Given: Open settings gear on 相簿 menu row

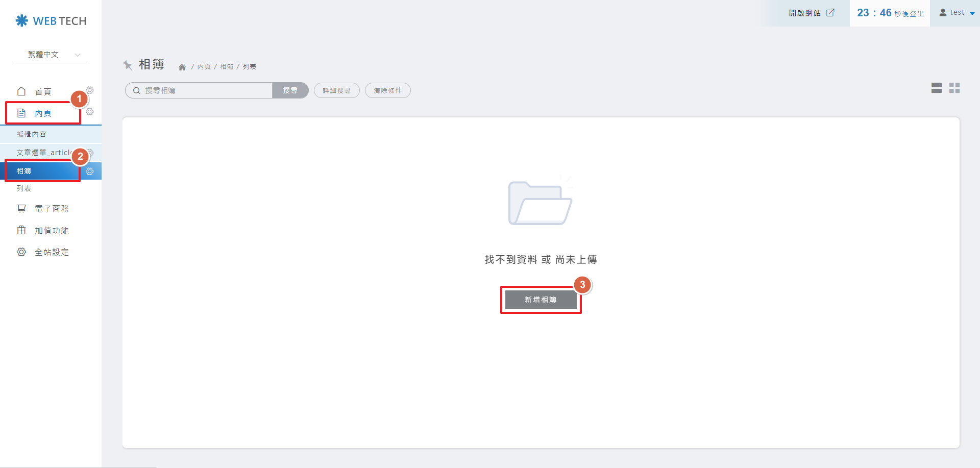Looking at the screenshot, I should tap(90, 171).
